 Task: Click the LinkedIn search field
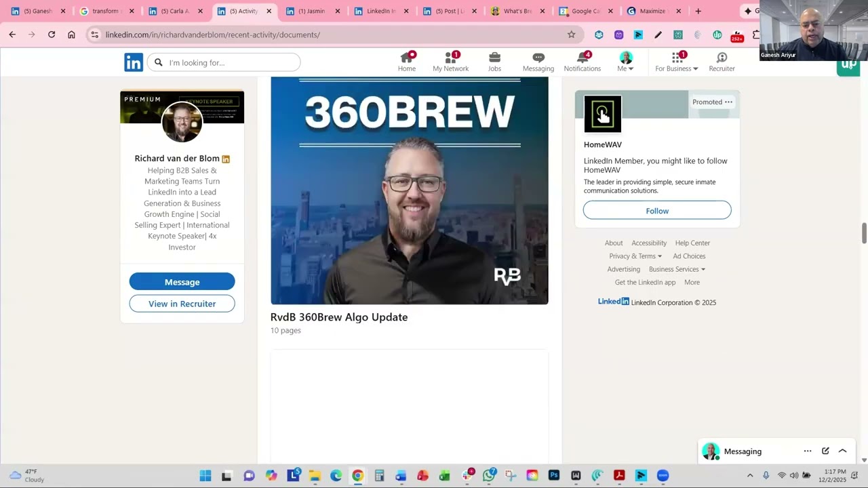click(224, 62)
